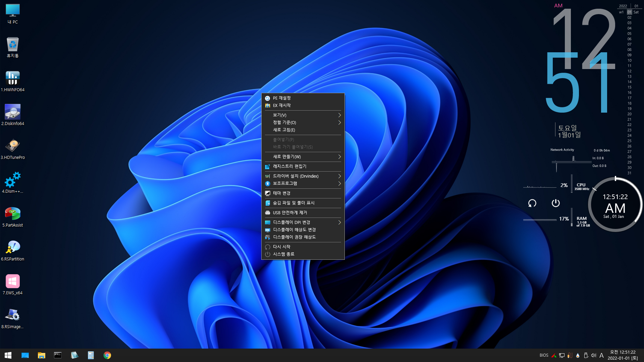Select the 6.RSPartition desktop shortcut

(13, 250)
